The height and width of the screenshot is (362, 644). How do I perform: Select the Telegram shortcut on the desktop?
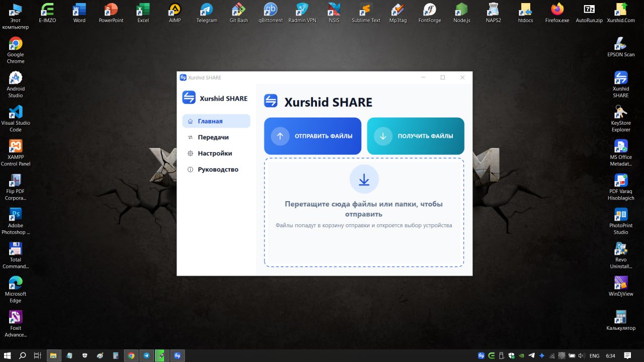[x=207, y=13]
